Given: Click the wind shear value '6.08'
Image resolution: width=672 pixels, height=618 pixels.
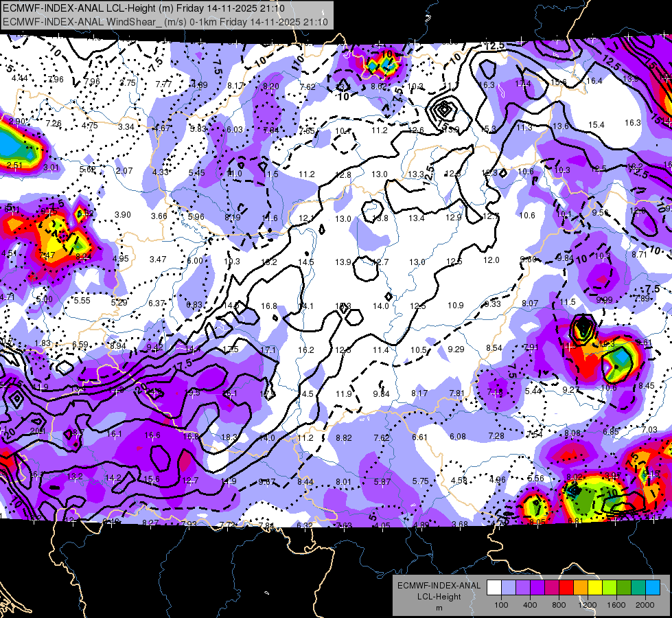Looking at the screenshot, I should pyautogui.click(x=458, y=436).
